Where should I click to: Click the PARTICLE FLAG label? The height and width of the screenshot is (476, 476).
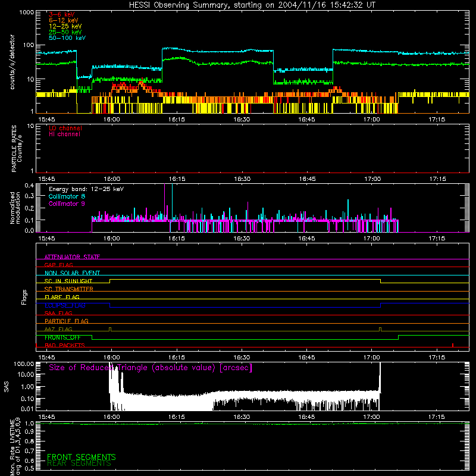click(x=67, y=321)
